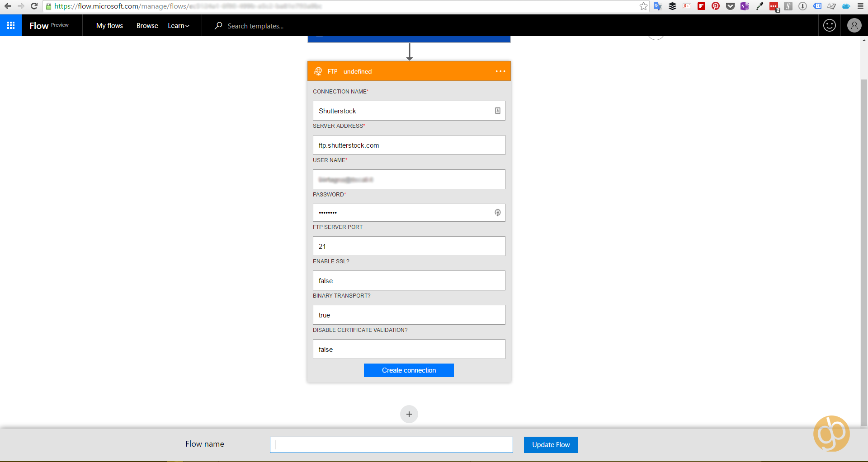Viewport: 868px width, 462px height.
Task: Click the Flow Preview logo
Action: [x=49, y=26]
